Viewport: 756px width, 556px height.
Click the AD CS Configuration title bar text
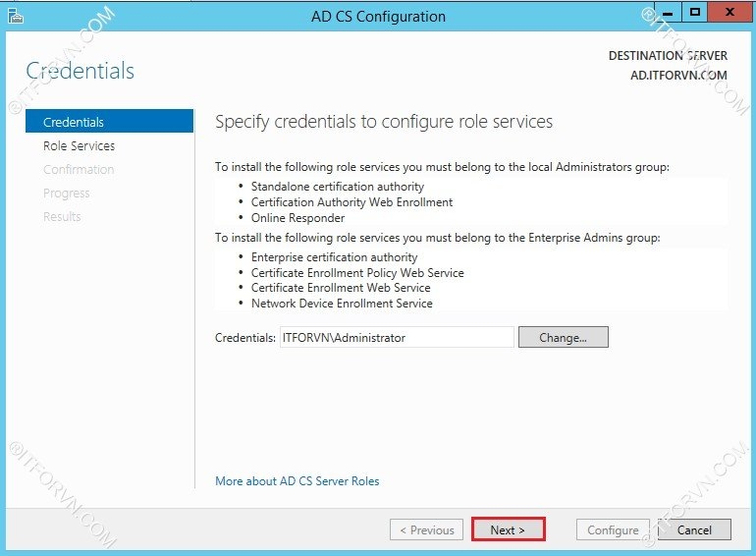(x=378, y=16)
